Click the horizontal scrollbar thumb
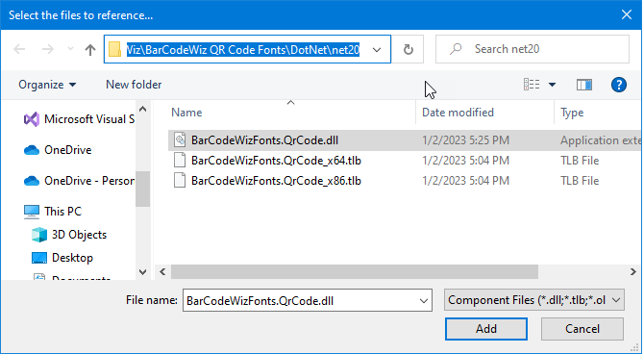Viewport: 644px width, 354px height. (x=355, y=272)
